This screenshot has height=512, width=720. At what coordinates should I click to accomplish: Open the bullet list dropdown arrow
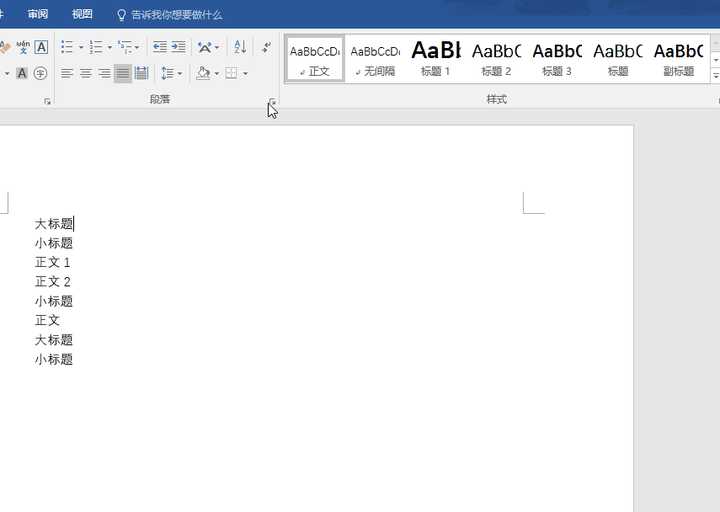click(81, 47)
